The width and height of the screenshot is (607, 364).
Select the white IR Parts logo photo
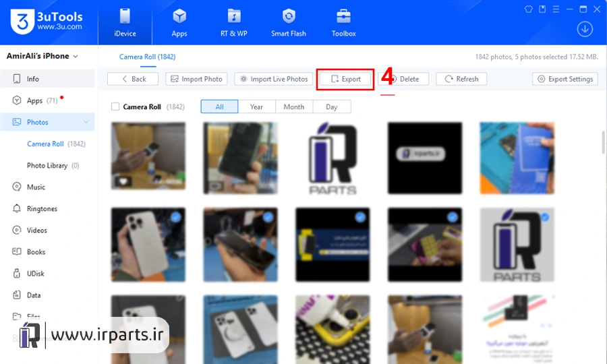coord(333,158)
